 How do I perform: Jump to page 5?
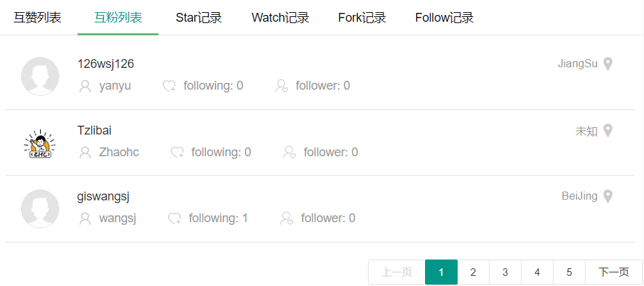[569, 272]
